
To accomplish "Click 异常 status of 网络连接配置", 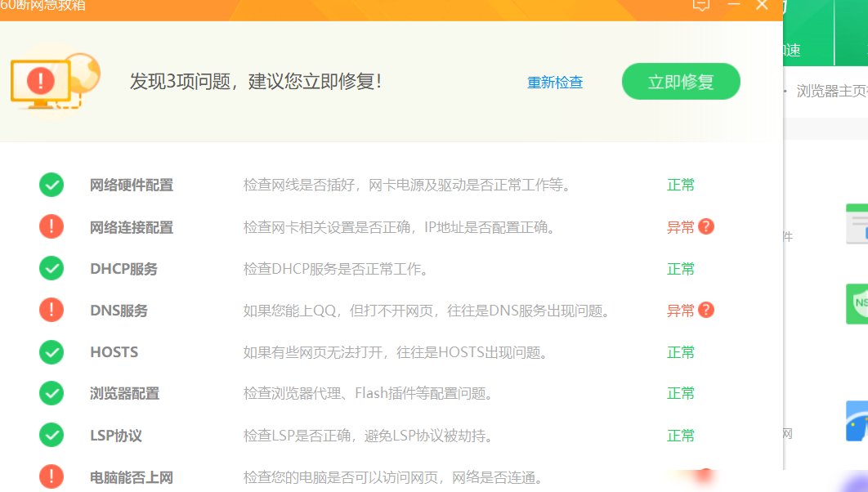I will [x=680, y=227].
